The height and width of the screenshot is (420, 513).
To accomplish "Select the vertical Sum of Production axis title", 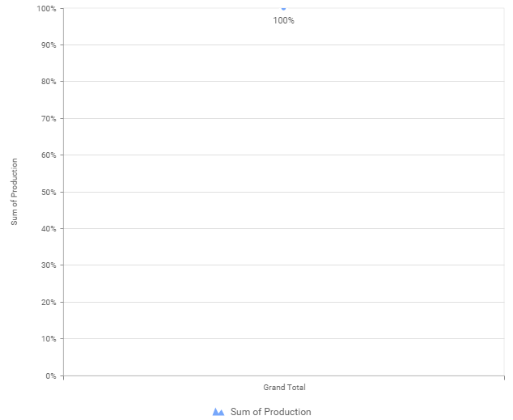I will (x=15, y=192).
